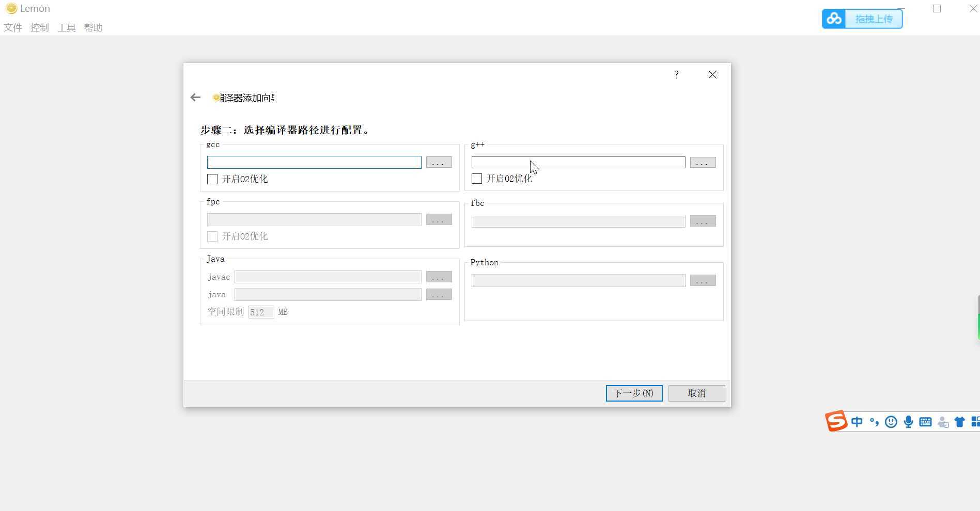The image size is (980, 511).
Task: Go back using the wizard's left arrow
Action: tap(195, 98)
